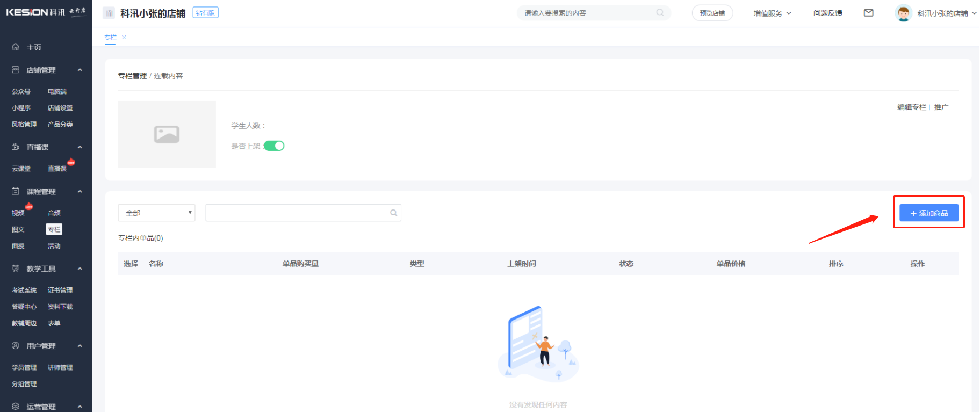Viewport: 980px width, 413px height.
Task: Click the search magnifier in top bar
Action: click(x=660, y=13)
